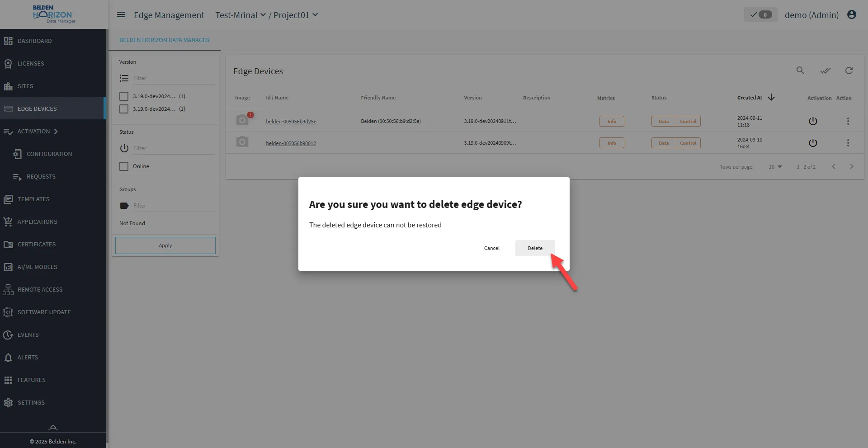Toggle the hamburger navigation menu
Screen dimensions: 868x448
[121, 15]
